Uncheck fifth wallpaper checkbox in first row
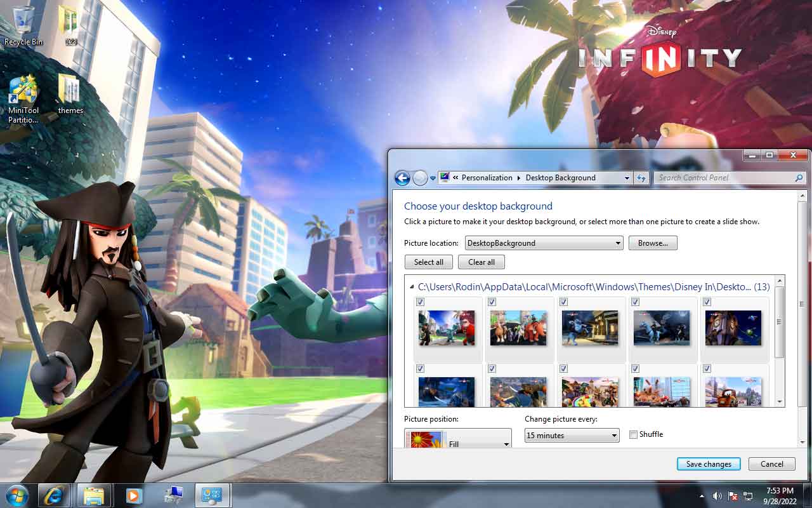812x508 pixels. coord(707,302)
